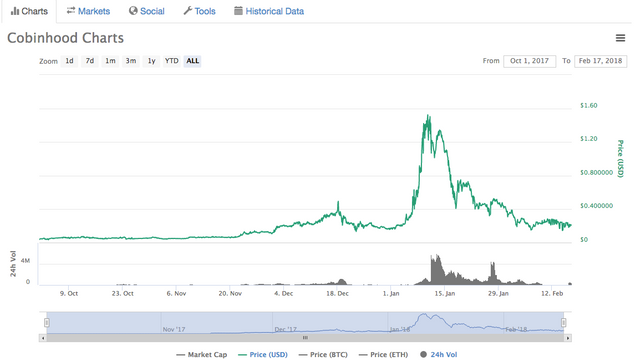640x360 pixels.
Task: Click the Price (USD) axis title
Action: tap(620, 158)
